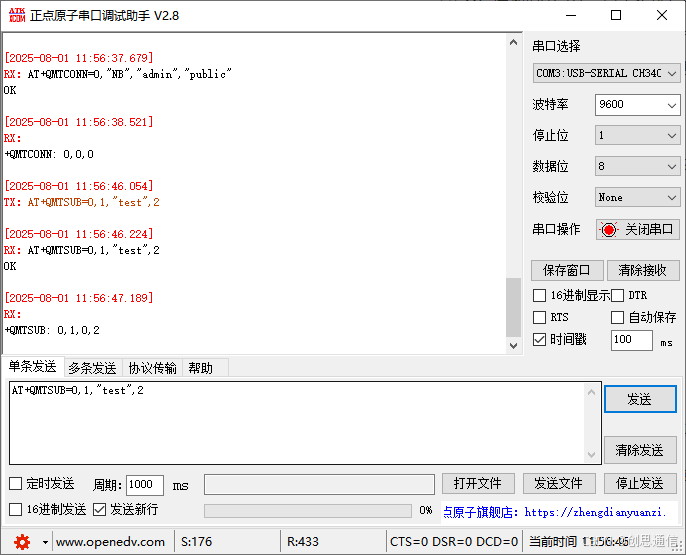Expand the arrow next to the gear icon
686x555 pixels.
pyautogui.click(x=45, y=542)
